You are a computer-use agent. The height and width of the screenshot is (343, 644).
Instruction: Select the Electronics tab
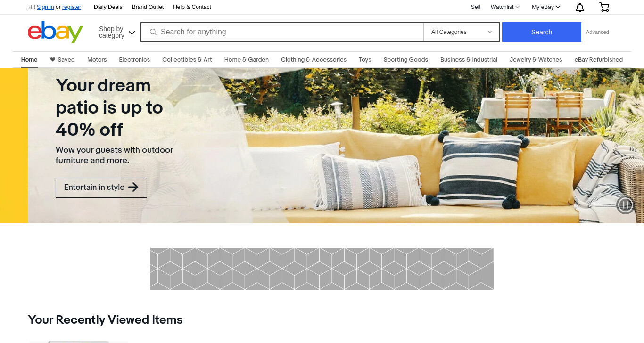tap(134, 60)
